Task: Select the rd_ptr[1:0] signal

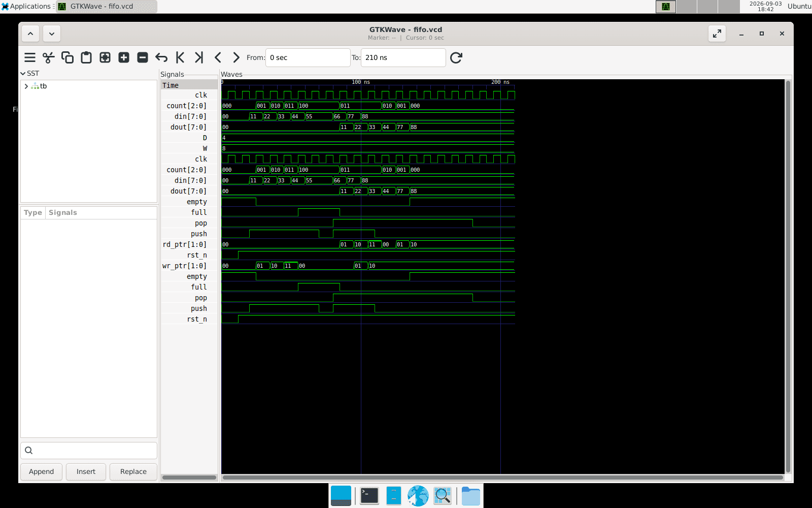Action: [189, 245]
